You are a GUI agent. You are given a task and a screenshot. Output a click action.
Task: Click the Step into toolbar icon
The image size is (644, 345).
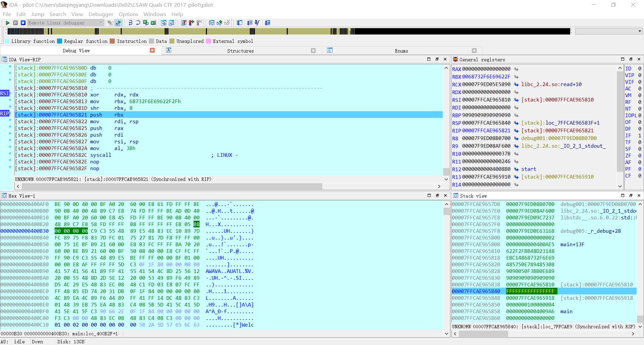[130, 23]
